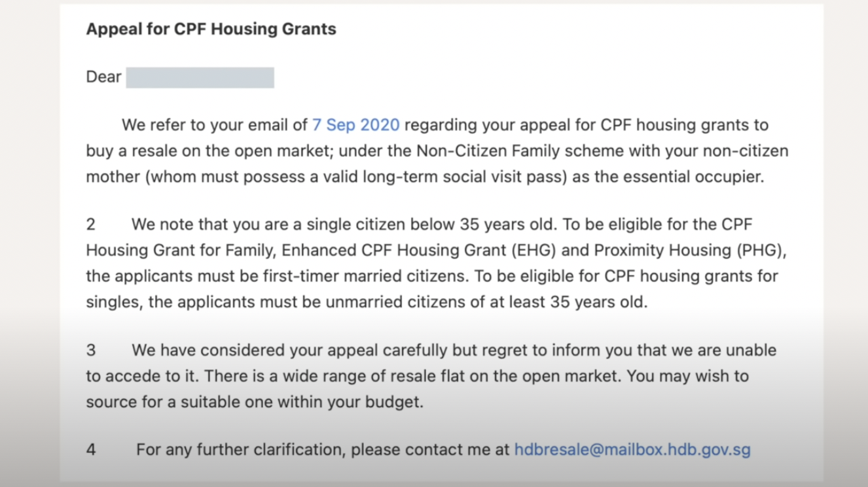The width and height of the screenshot is (868, 487).
Task: Select the redacted name box after Dear
Action: [x=200, y=77]
